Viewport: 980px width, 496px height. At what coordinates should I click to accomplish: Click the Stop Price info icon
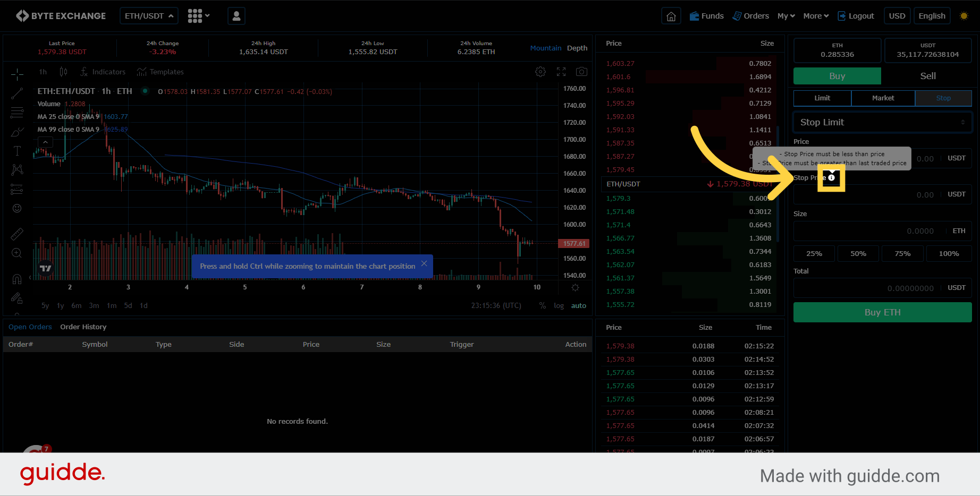[x=832, y=177]
